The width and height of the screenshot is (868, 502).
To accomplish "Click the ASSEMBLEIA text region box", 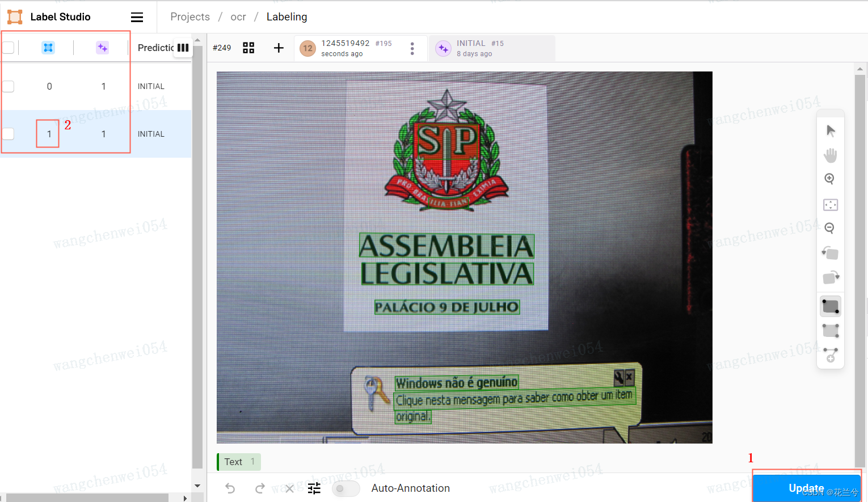I will tap(447, 246).
